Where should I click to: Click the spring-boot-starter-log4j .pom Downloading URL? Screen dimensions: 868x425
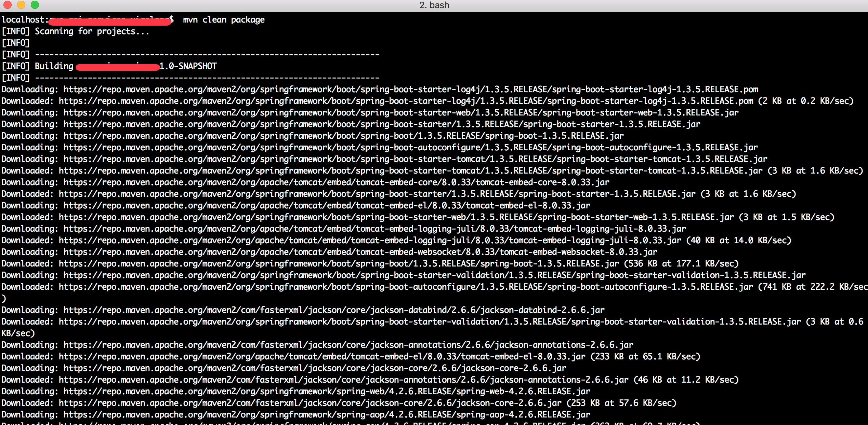(411, 90)
